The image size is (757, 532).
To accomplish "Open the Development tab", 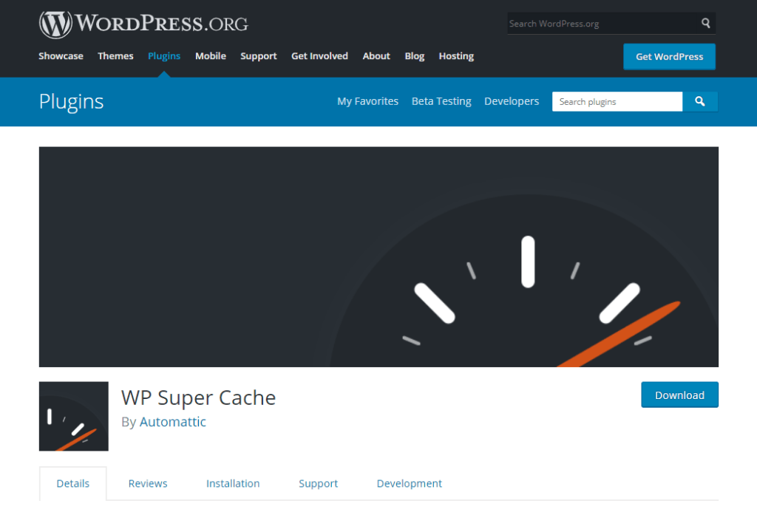I will pos(410,484).
